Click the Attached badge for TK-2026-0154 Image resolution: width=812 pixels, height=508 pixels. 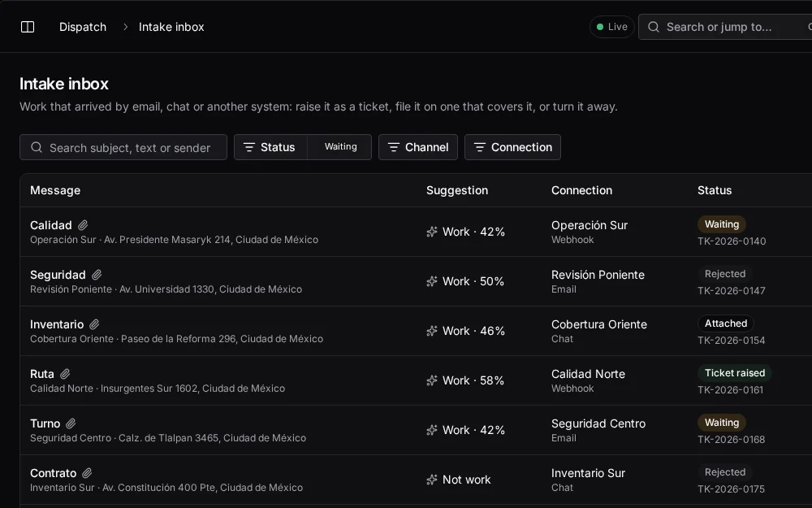tap(726, 323)
